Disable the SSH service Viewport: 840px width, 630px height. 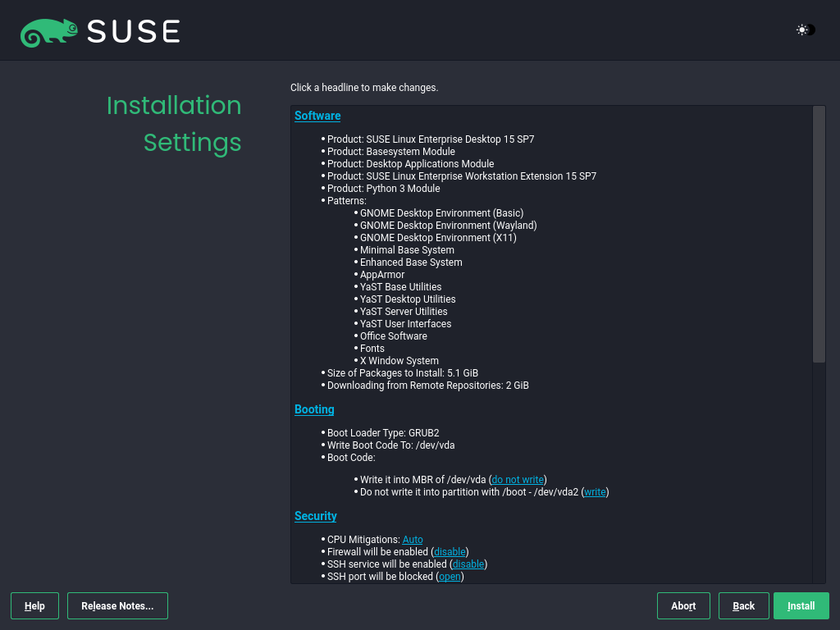(468, 564)
